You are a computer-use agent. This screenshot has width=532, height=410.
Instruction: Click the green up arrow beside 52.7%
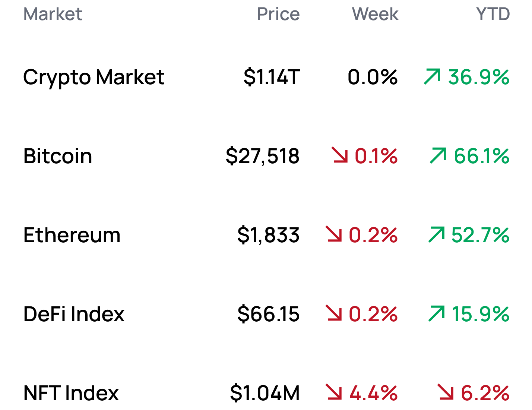point(436,234)
